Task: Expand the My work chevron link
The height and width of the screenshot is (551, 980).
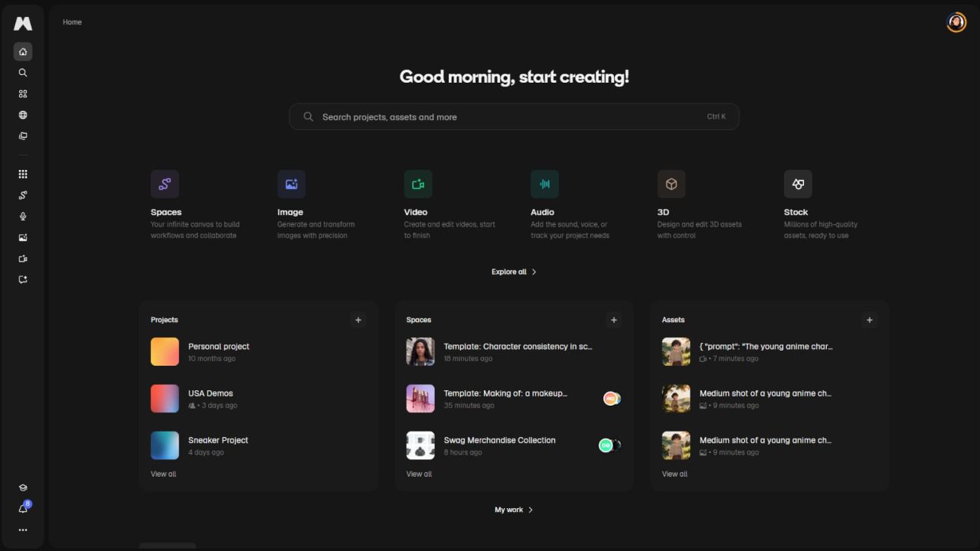Action: pyautogui.click(x=514, y=510)
